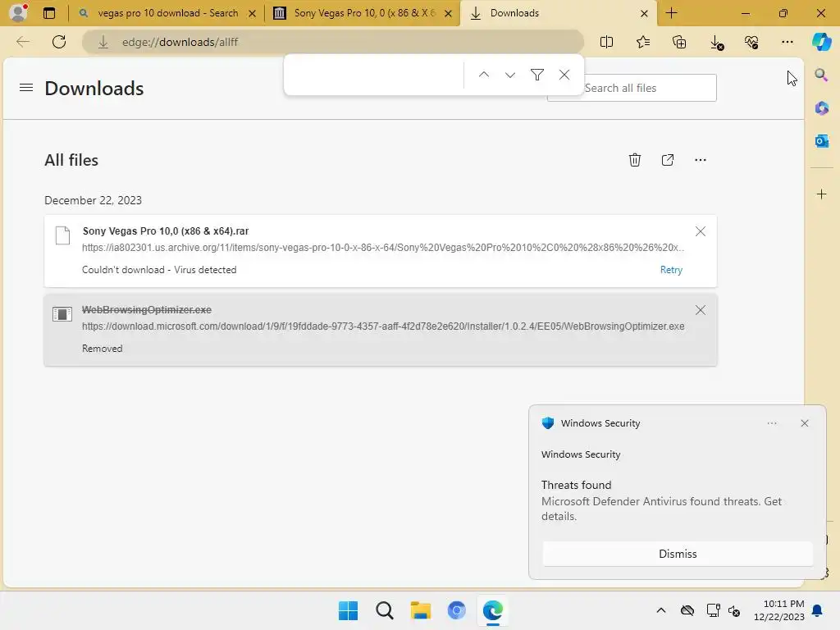Open the Windows Start menu
Viewport: 840px width, 630px height.
point(348,610)
